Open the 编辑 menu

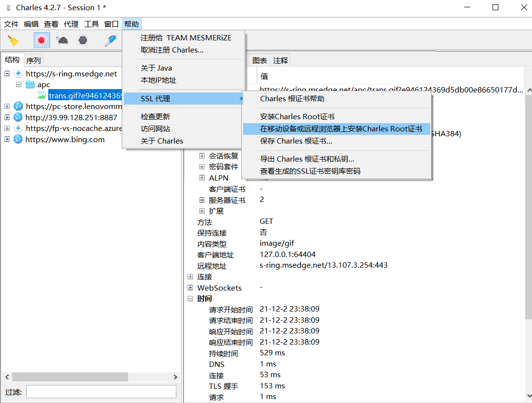[31, 24]
